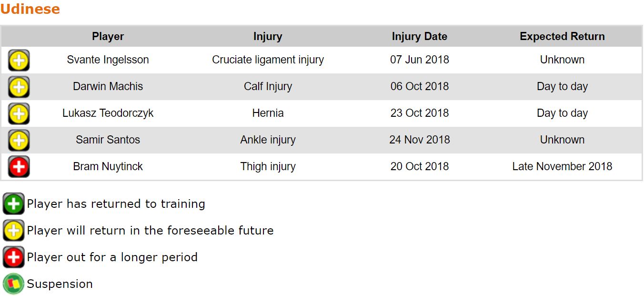Click the 24 Nov 2018 injury date
The image size is (644, 296).
[419, 140]
